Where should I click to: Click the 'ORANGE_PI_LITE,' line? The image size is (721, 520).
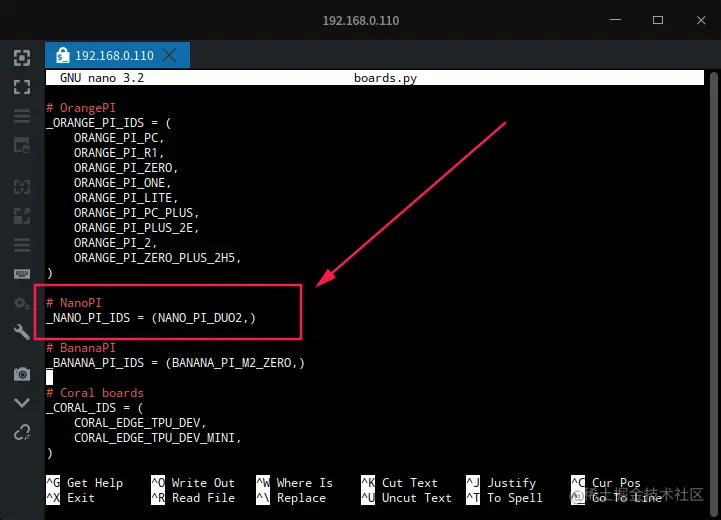tap(126, 198)
